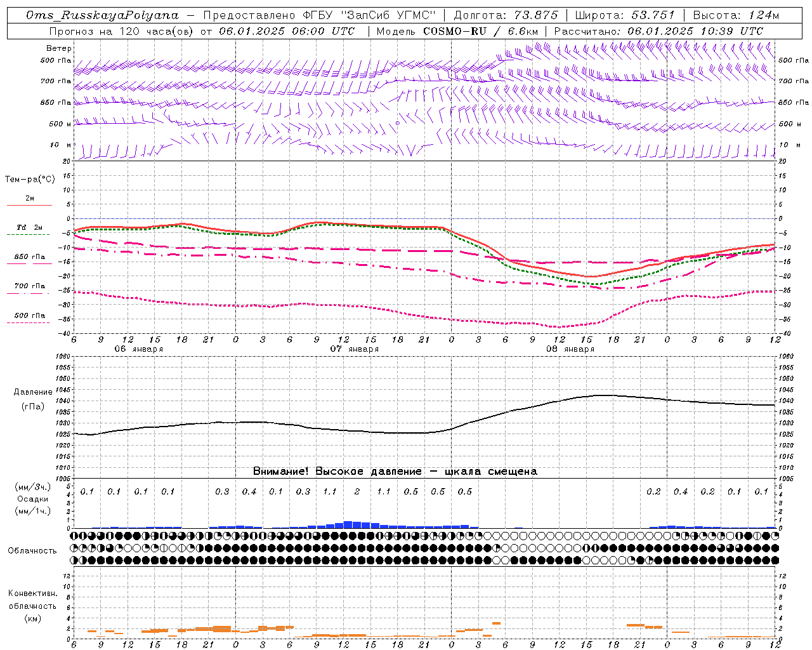Screen dimensions: 812x650
Task: Click the '(мм/1ч.)' units label
Action: (32, 511)
